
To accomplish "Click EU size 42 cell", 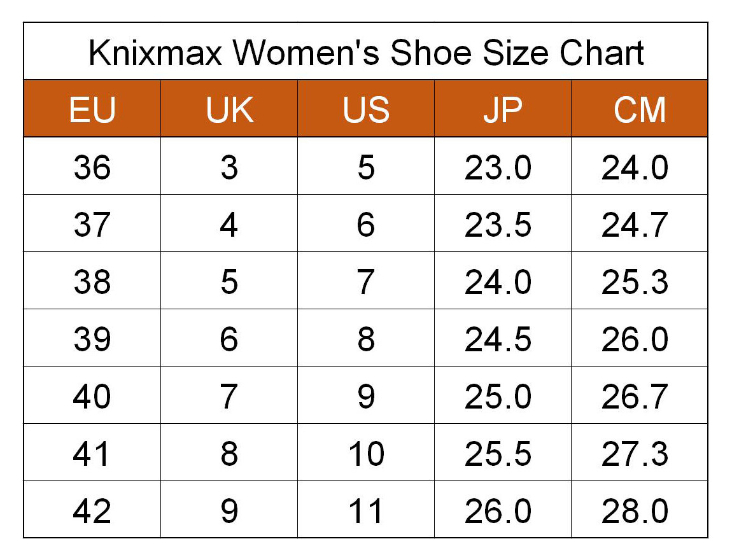I will pyautogui.click(x=92, y=510).
